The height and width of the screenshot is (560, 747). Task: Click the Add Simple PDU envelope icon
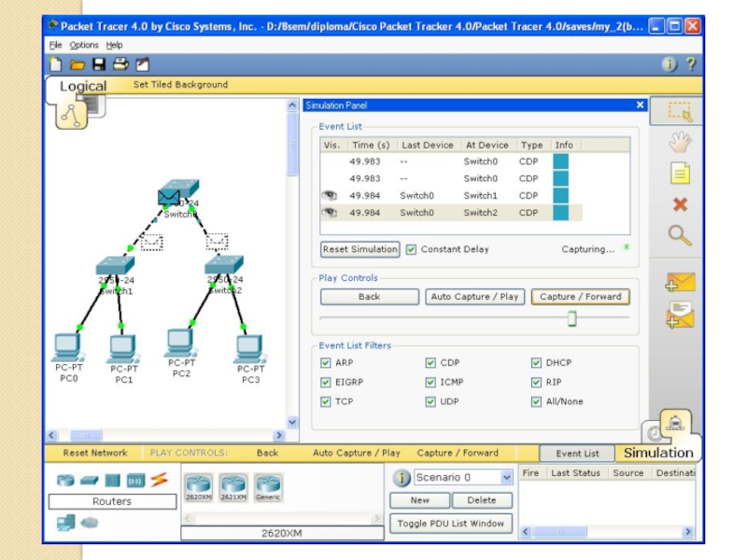tap(680, 281)
